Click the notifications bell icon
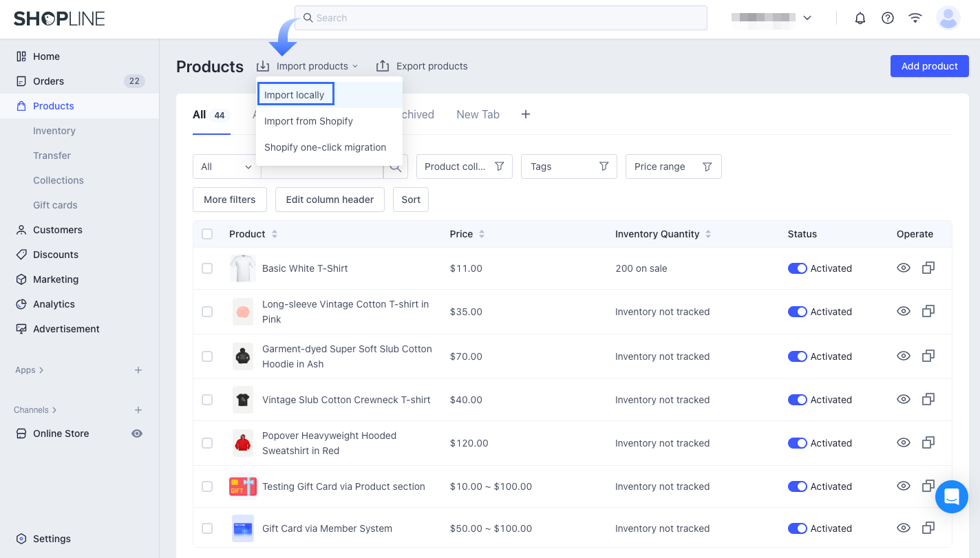 click(860, 18)
